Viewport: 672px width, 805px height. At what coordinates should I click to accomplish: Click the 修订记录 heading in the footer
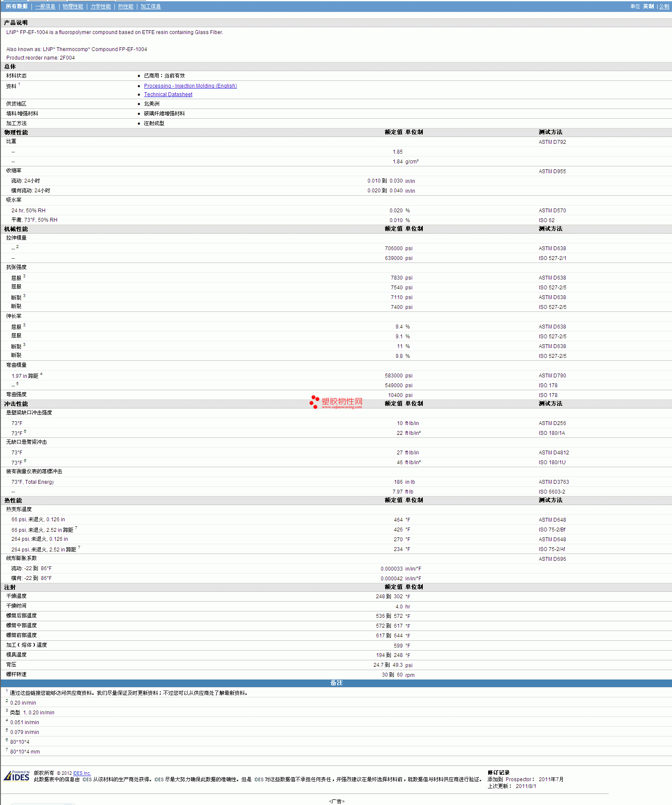point(498,773)
